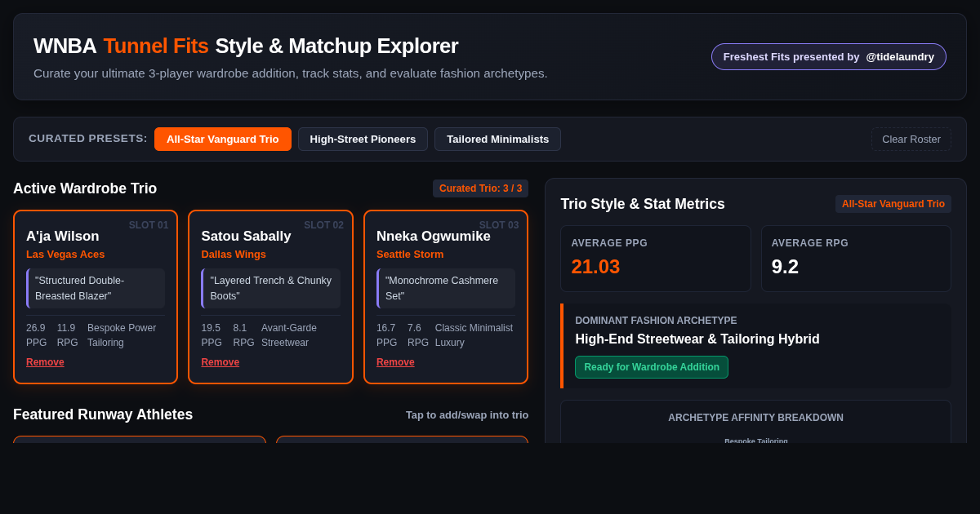This screenshot has height=514, width=980.
Task: Click the Average PPG value 21.03
Action: click(x=595, y=267)
